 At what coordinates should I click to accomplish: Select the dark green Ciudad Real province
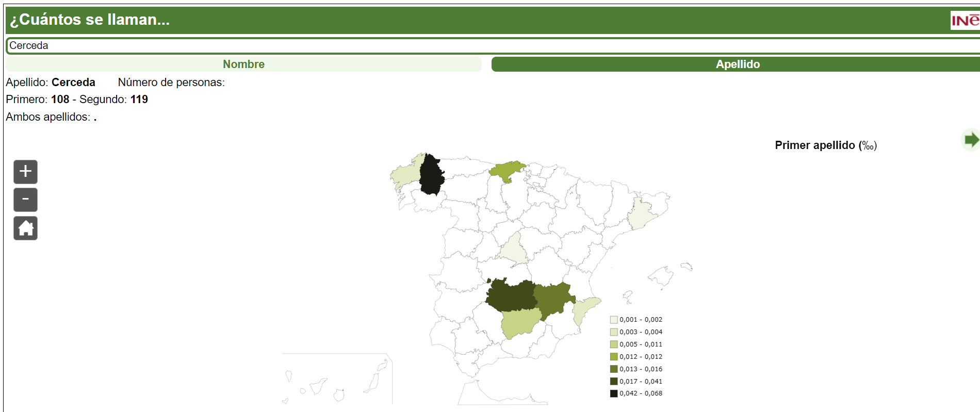click(510, 296)
